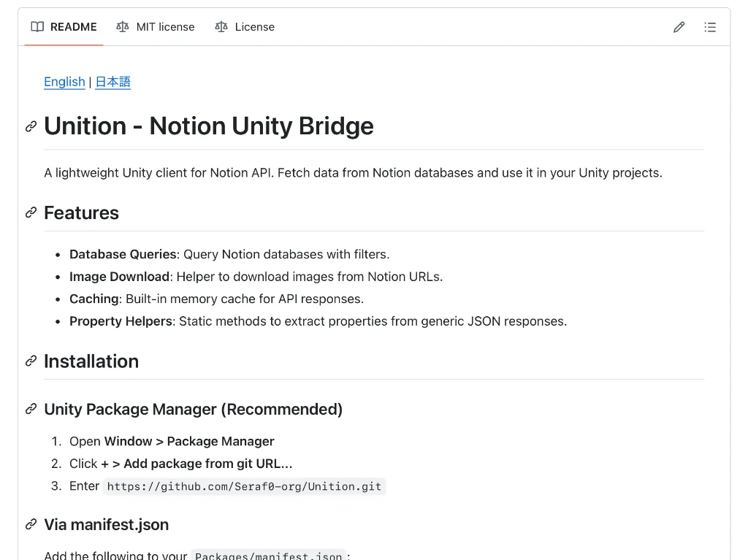Click anchor icon beside Via manifest.json heading
The width and height of the screenshot is (748, 560).
31,525
